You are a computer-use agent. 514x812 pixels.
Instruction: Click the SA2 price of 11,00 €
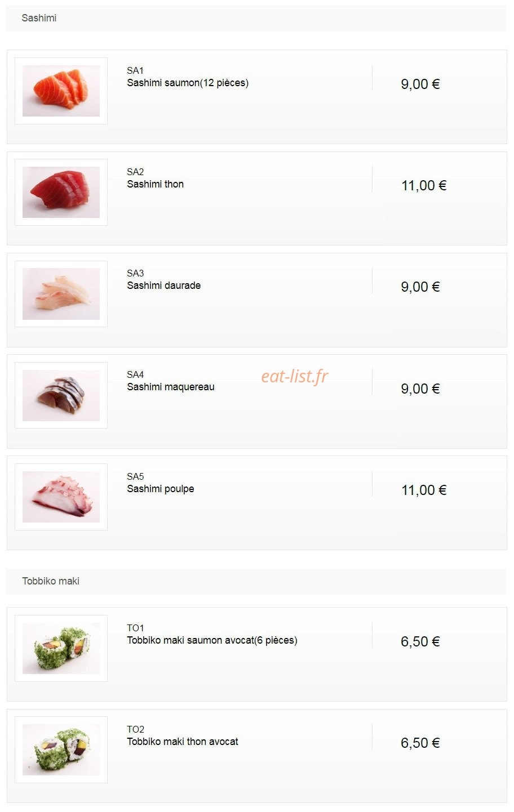tap(424, 185)
